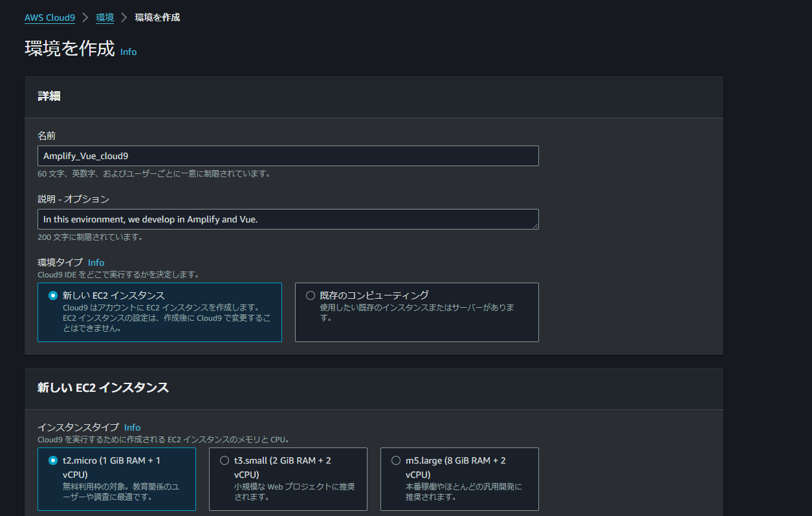
Task: Click second breadcrumb chevron separator
Action: pyautogui.click(x=124, y=18)
